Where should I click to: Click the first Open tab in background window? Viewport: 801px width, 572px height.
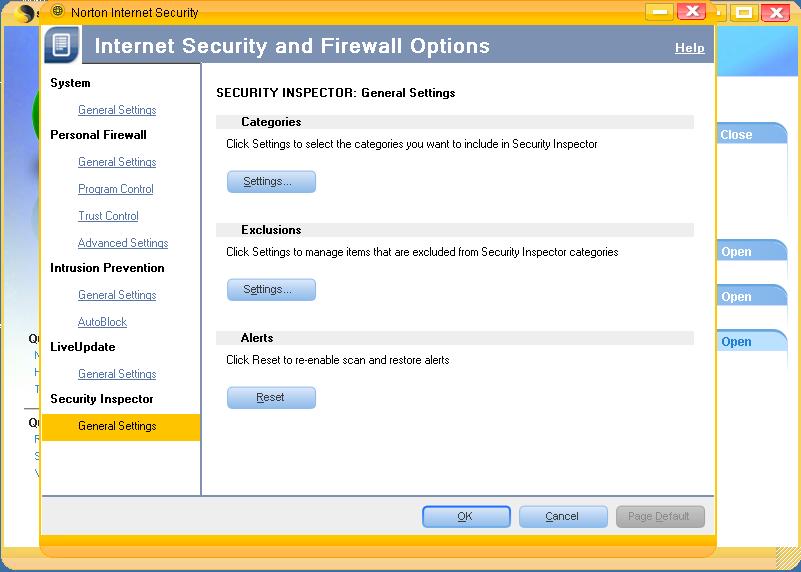(750, 251)
